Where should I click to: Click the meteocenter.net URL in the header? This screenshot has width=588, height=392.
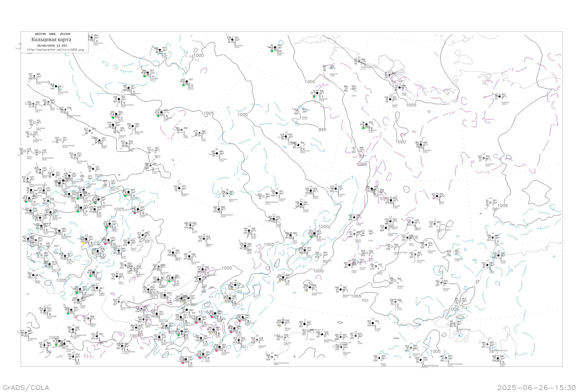[x=55, y=50]
